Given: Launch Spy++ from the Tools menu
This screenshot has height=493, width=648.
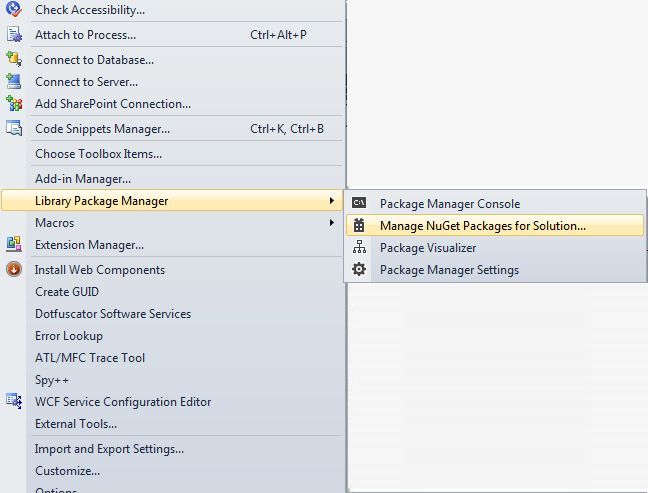Looking at the screenshot, I should coord(52,380).
